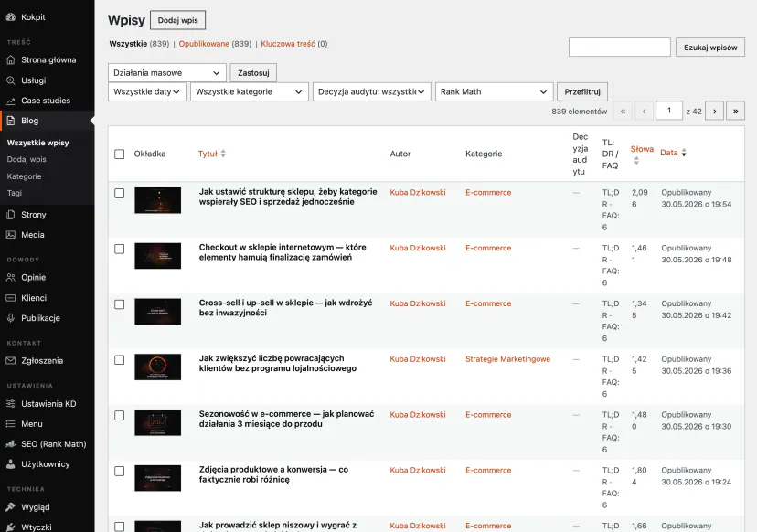Open the Strony pages icon
Viewport: 757px width, 532px height.
11,214
